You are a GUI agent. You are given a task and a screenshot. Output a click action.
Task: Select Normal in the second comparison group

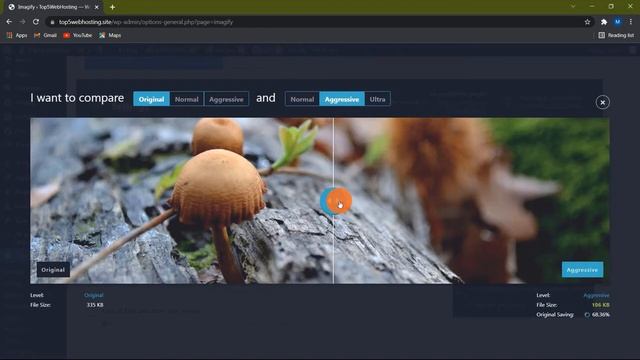[302, 99]
